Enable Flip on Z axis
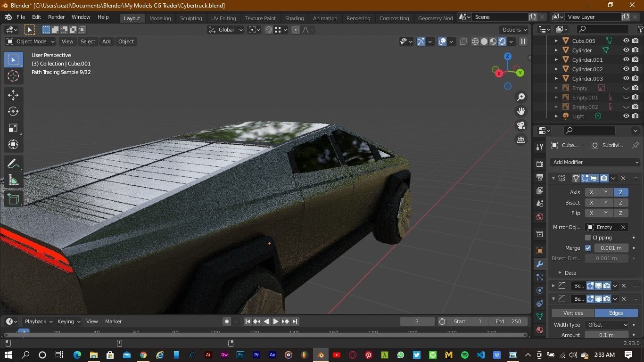The image size is (644, 362). (x=620, y=213)
